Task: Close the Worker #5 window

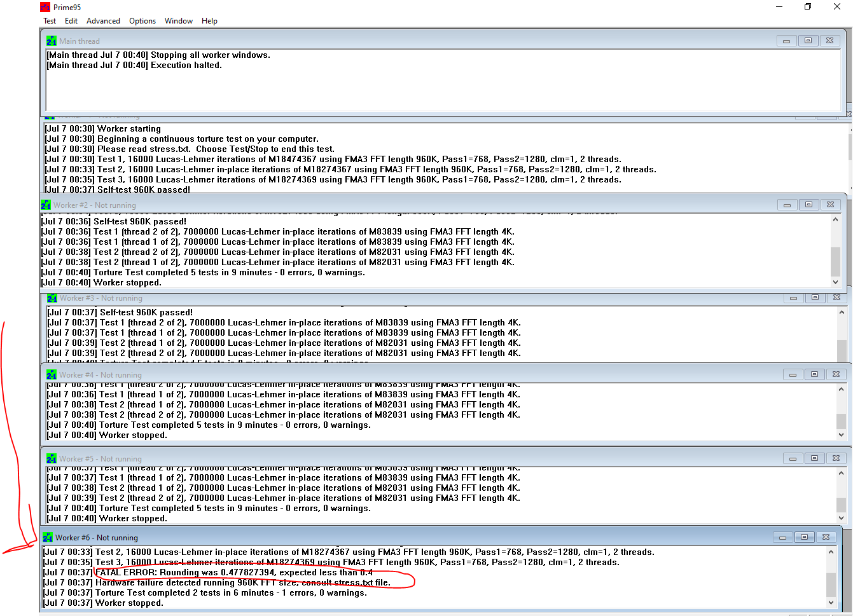Action: [836, 458]
